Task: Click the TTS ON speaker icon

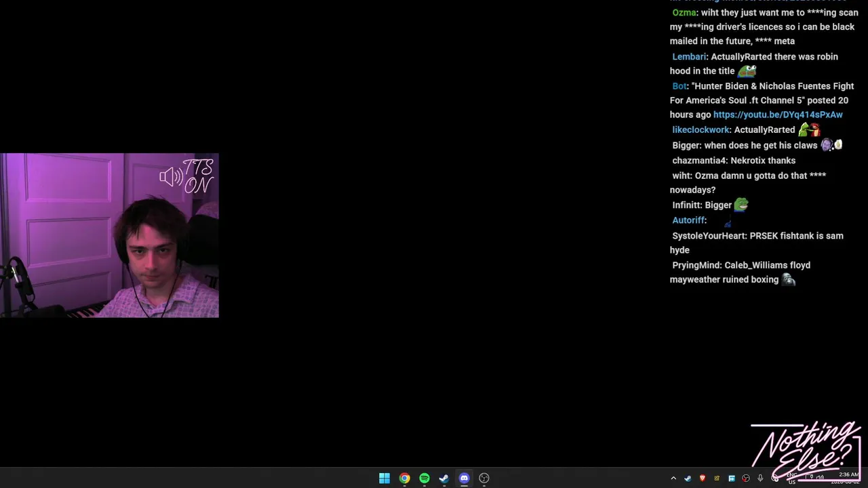Action: [x=171, y=177]
